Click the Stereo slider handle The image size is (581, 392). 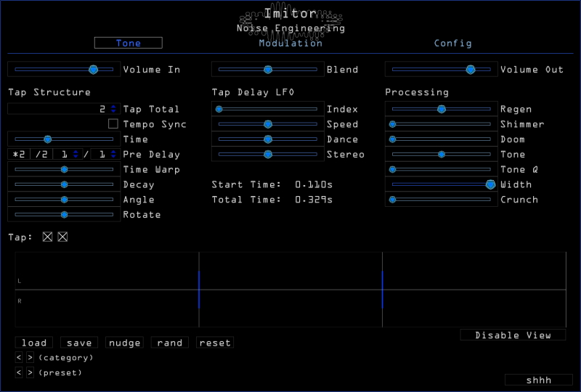pos(268,154)
